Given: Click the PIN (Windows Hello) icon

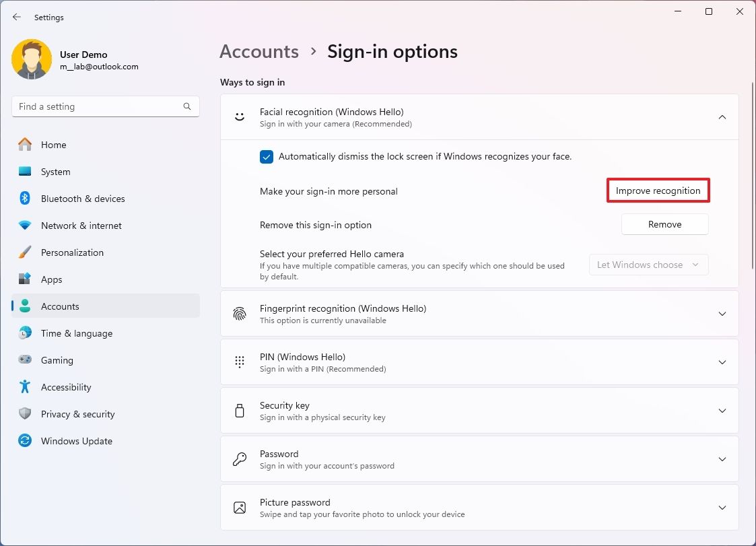Looking at the screenshot, I should pos(240,362).
